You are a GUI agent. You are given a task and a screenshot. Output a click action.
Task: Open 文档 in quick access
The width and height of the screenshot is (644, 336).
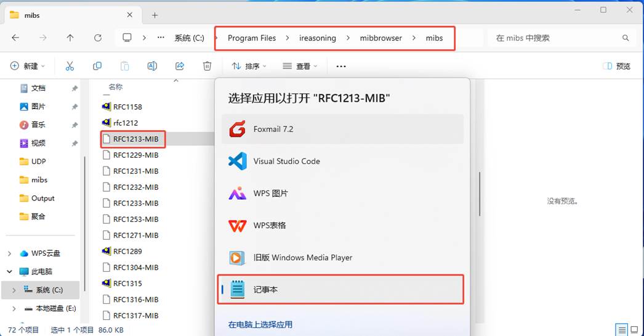pos(38,88)
